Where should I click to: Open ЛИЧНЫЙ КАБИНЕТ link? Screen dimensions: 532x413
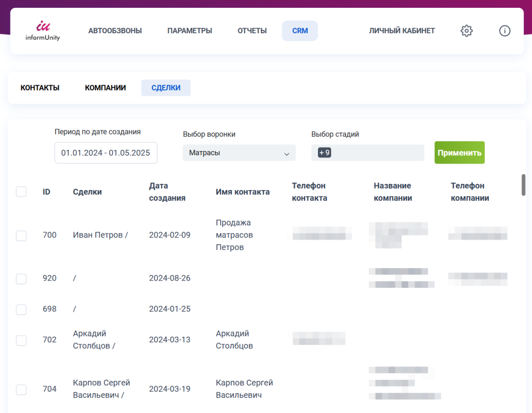pyautogui.click(x=402, y=31)
